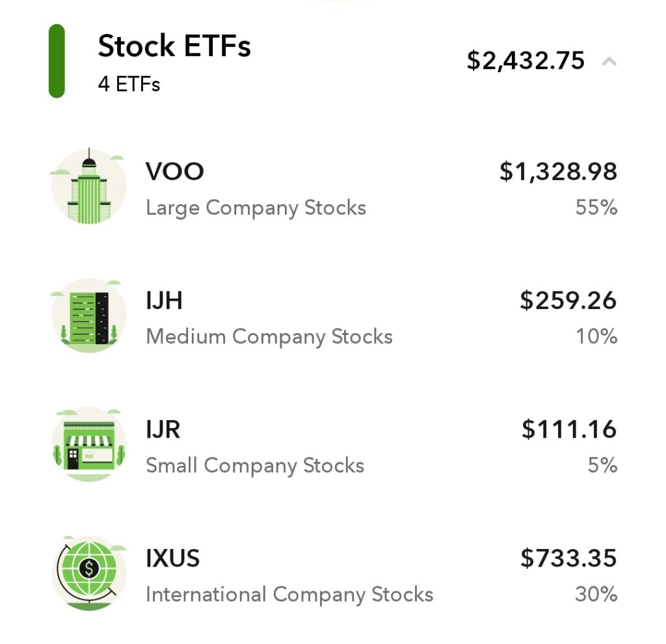Select the IJR ticker name
Viewport: 666px width, 644px height.
tap(163, 429)
